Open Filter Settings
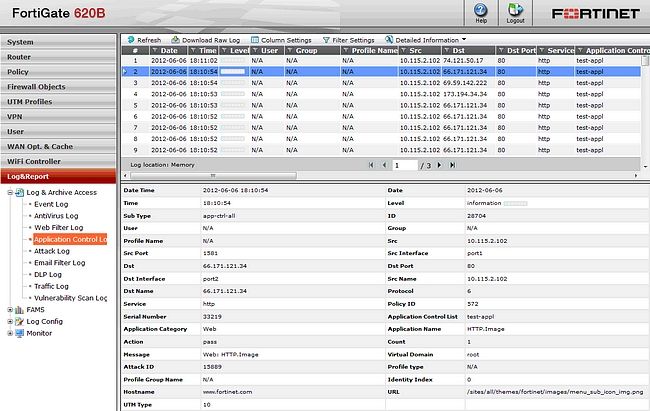 pos(348,40)
